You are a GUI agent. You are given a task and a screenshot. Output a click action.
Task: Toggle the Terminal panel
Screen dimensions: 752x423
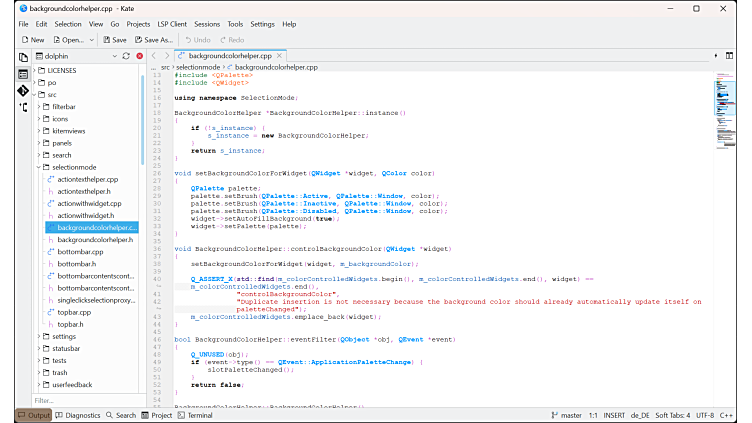194,415
